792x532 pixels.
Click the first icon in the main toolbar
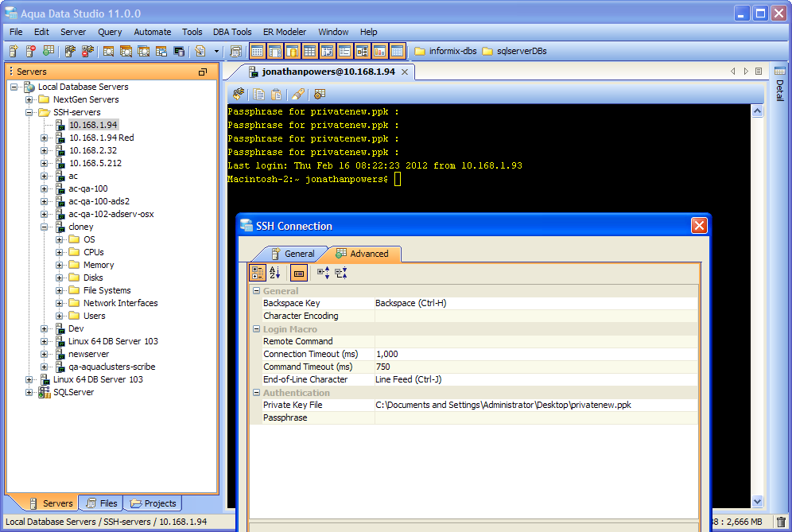[14, 52]
